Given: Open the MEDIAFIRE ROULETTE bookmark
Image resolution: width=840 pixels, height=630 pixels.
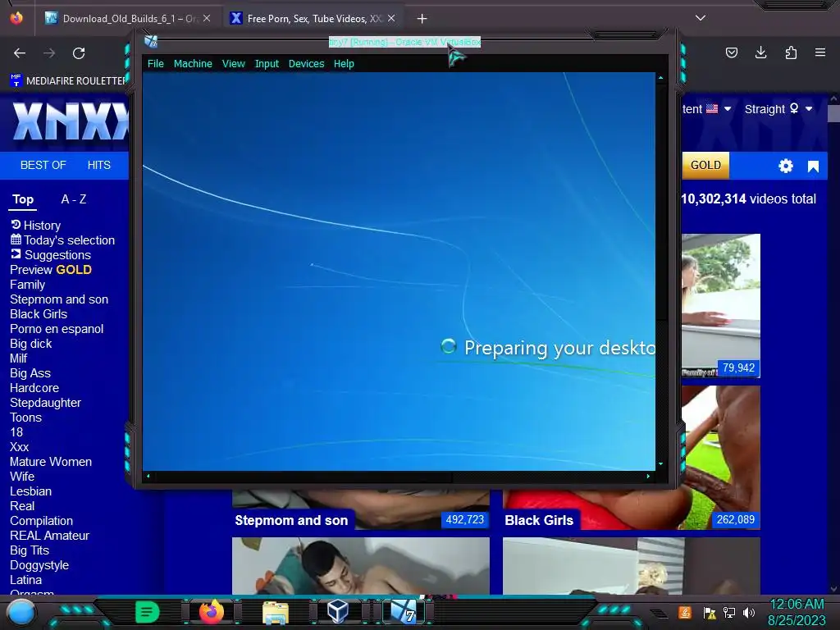Looking at the screenshot, I should tap(68, 81).
